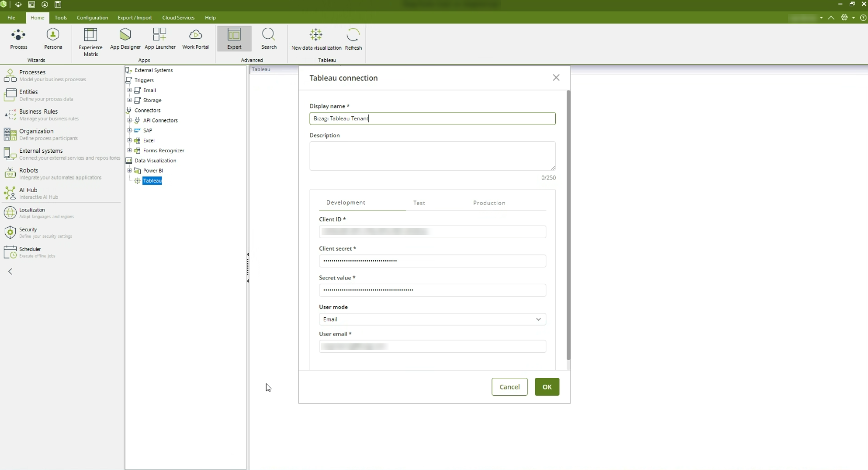Open the help icon in title bar
868x470 pixels.
pos(863,18)
